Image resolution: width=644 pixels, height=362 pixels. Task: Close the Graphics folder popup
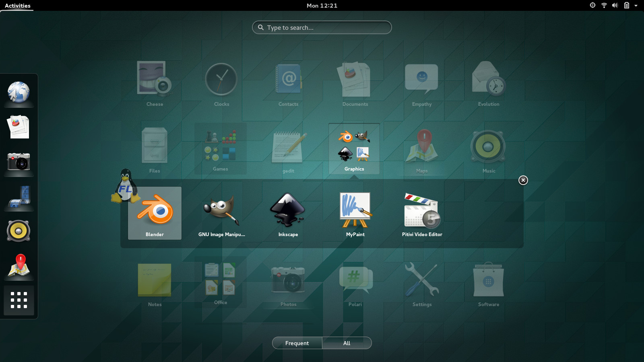(x=522, y=180)
